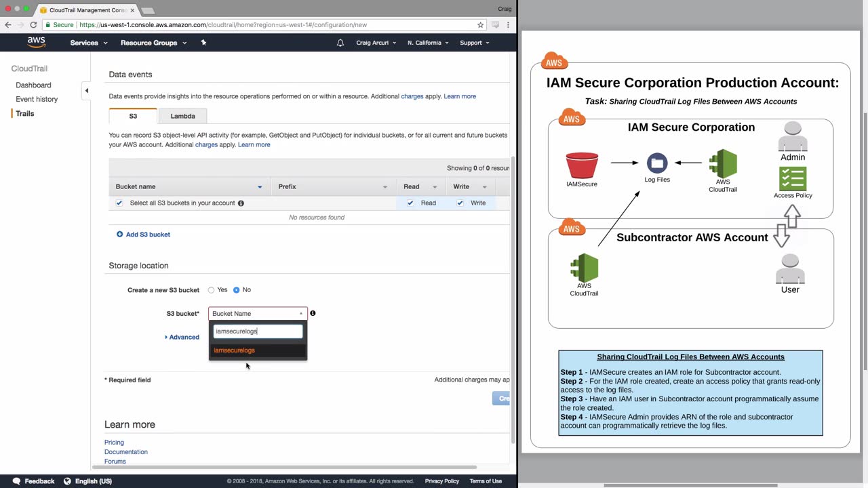Open the Bucket name column filter arrow

click(x=260, y=187)
